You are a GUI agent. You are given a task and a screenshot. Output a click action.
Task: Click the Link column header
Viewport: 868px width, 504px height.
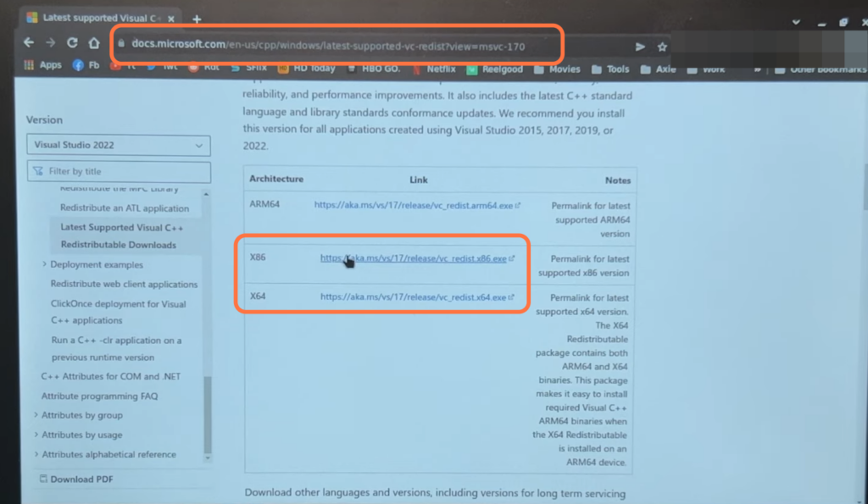tap(419, 180)
